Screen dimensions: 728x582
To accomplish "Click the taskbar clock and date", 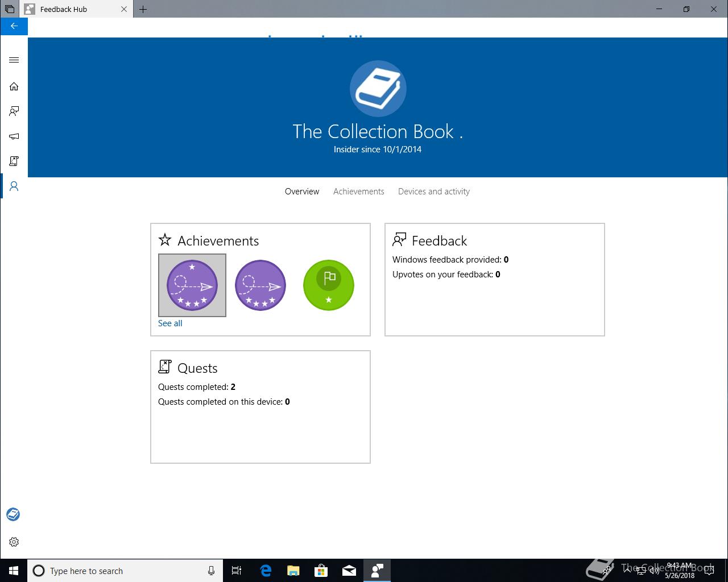I will point(680,571).
